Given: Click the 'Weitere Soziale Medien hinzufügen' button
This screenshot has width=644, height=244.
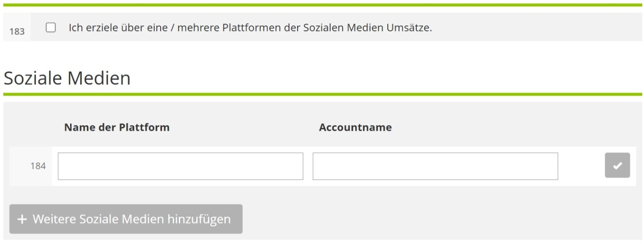Looking at the screenshot, I should pyautogui.click(x=126, y=219).
